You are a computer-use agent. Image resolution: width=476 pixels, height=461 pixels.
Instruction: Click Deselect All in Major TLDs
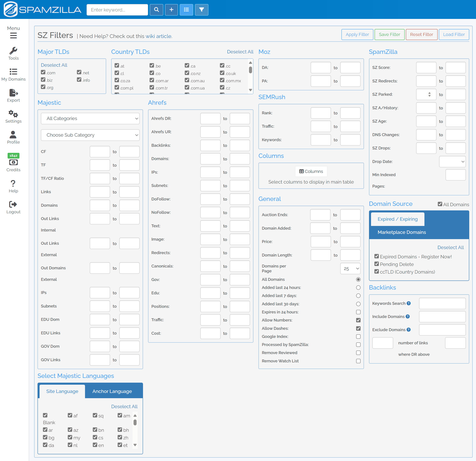54,65
